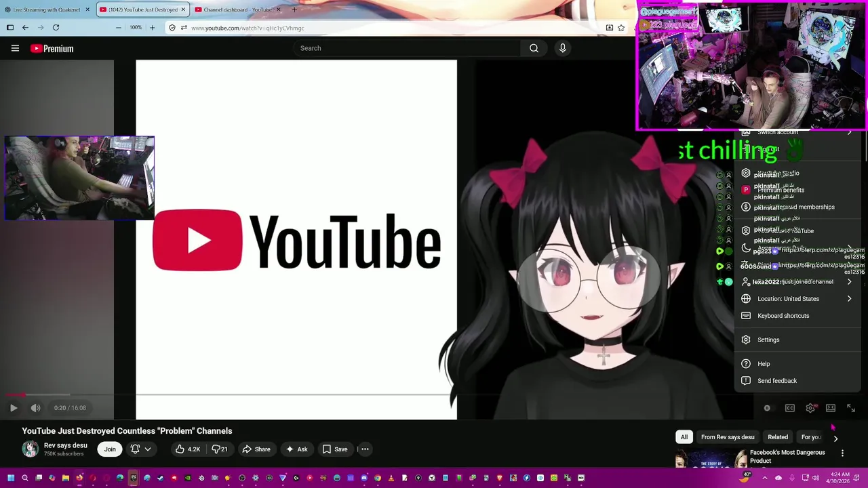Viewport: 868px width, 488px height.
Task: Select the Related chip
Action: [778, 437]
